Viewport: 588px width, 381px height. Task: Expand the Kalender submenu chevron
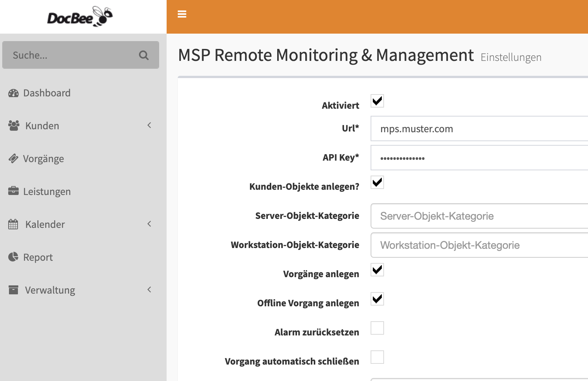[x=149, y=224]
